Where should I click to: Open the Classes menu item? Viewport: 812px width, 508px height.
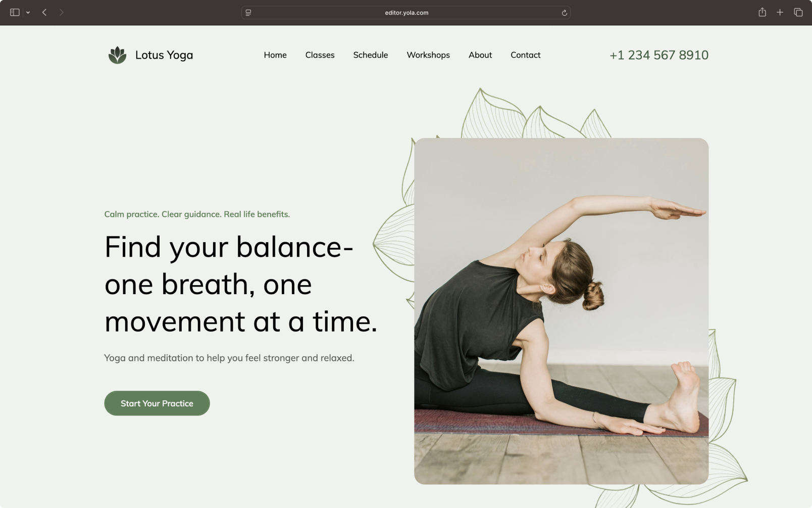tap(320, 55)
